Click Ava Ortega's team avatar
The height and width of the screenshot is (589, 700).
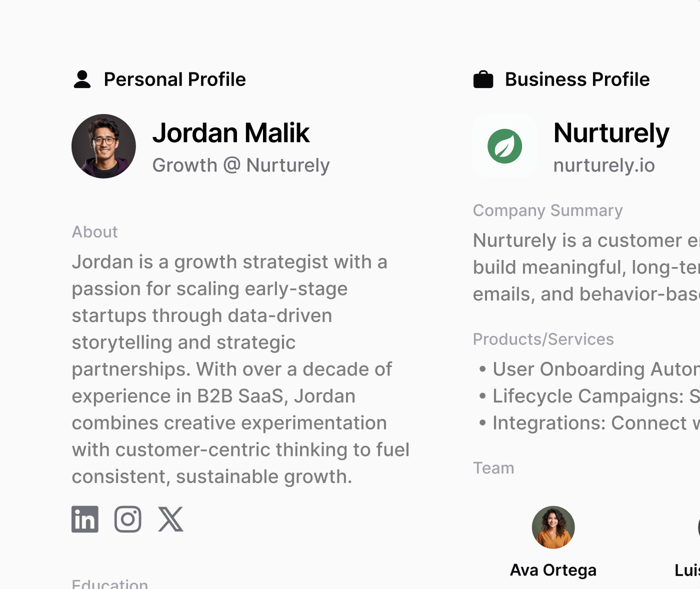(553, 527)
